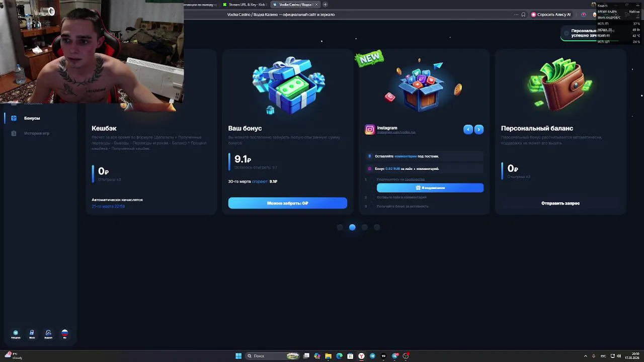The width and height of the screenshot is (644, 362).
Task: Click the taskbar Поиск search box
Action: [x=272, y=356]
